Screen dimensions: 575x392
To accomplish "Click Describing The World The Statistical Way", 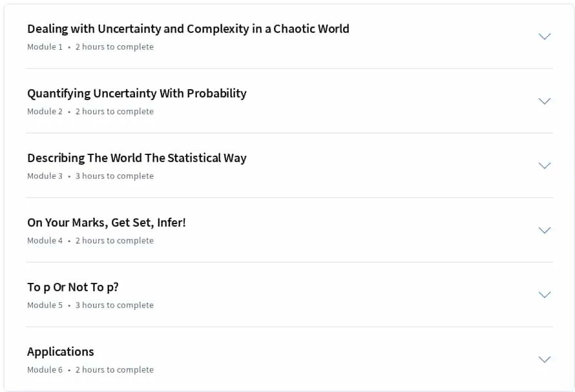I will [137, 158].
